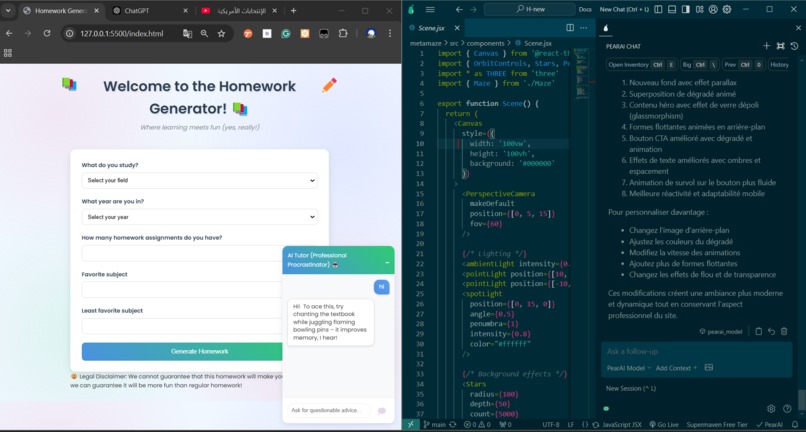Click 'metamaze' in the breadcrumb
The width and height of the screenshot is (806, 432).
[426, 43]
